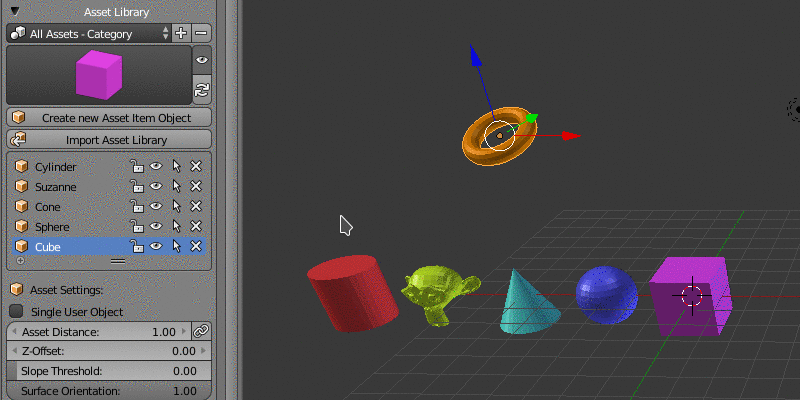Screen dimensions: 800x400
Task: Delete the Sphere asset with X icon
Action: coord(196,226)
